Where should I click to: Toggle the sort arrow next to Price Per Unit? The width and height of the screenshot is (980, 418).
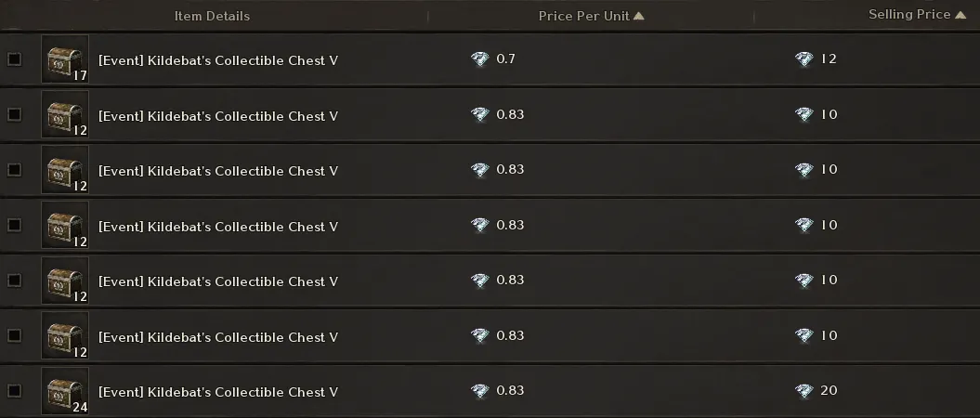(x=638, y=16)
